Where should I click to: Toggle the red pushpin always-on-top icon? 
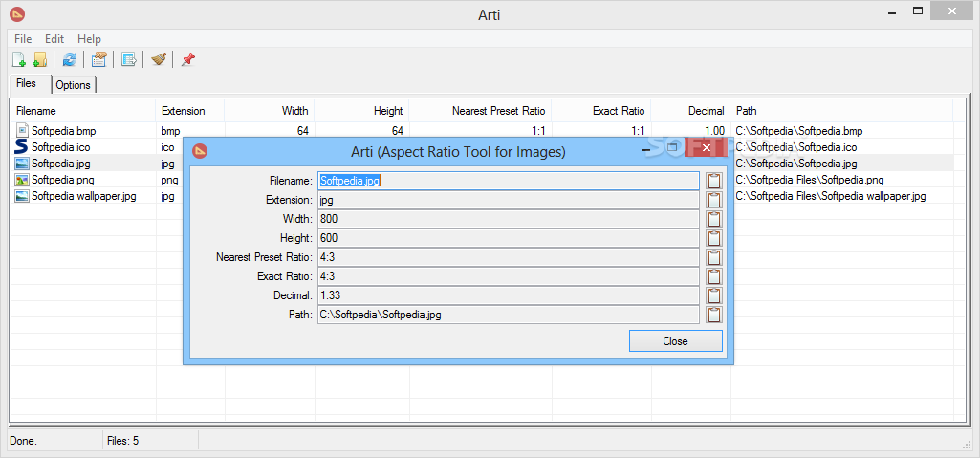click(187, 59)
